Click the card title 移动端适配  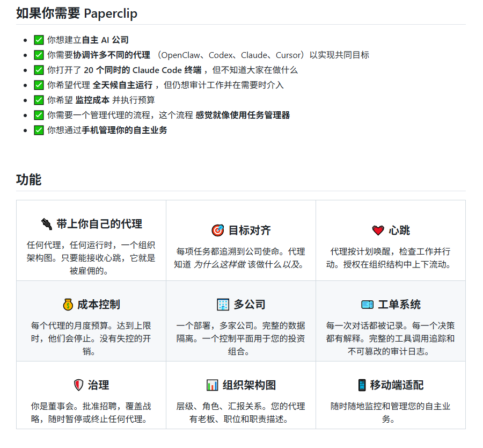[397, 385]
